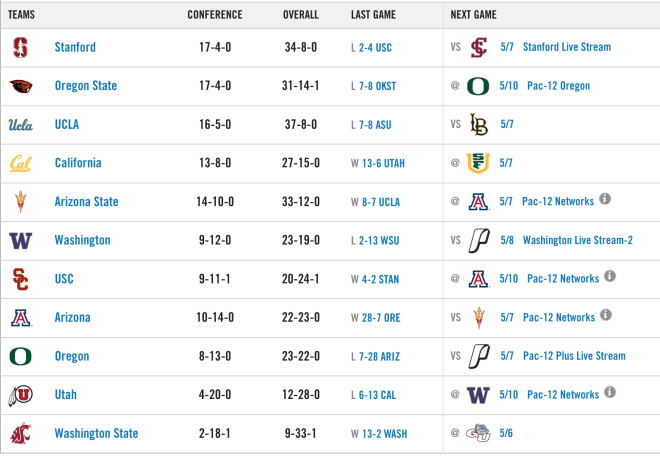Image resolution: width=660 pixels, height=456 pixels.
Task: Click the UCLA script logo
Action: [20, 125]
